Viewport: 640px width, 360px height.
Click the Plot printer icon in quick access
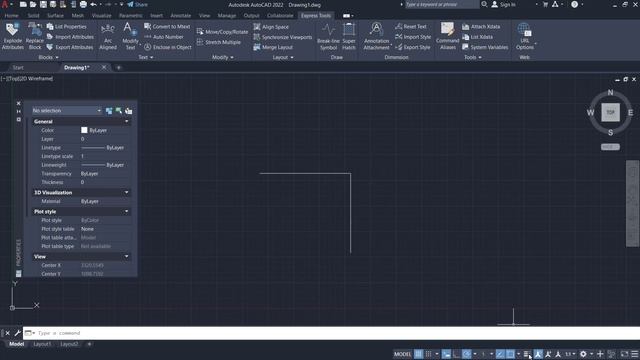point(83,4)
